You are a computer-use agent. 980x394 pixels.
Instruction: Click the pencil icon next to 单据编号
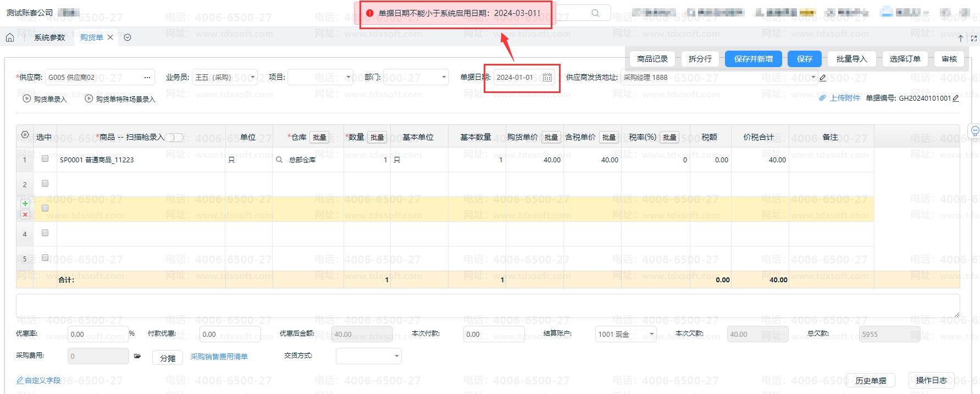coord(956,98)
